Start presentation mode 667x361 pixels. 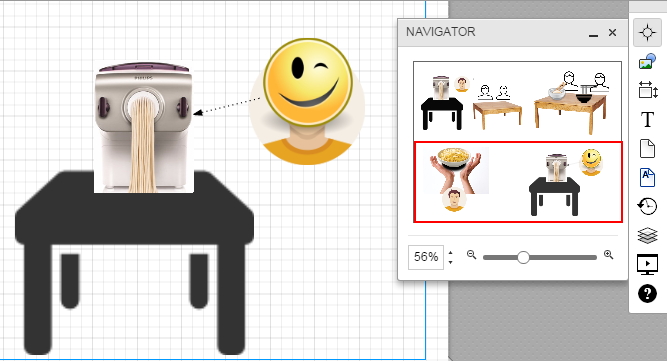click(x=647, y=264)
